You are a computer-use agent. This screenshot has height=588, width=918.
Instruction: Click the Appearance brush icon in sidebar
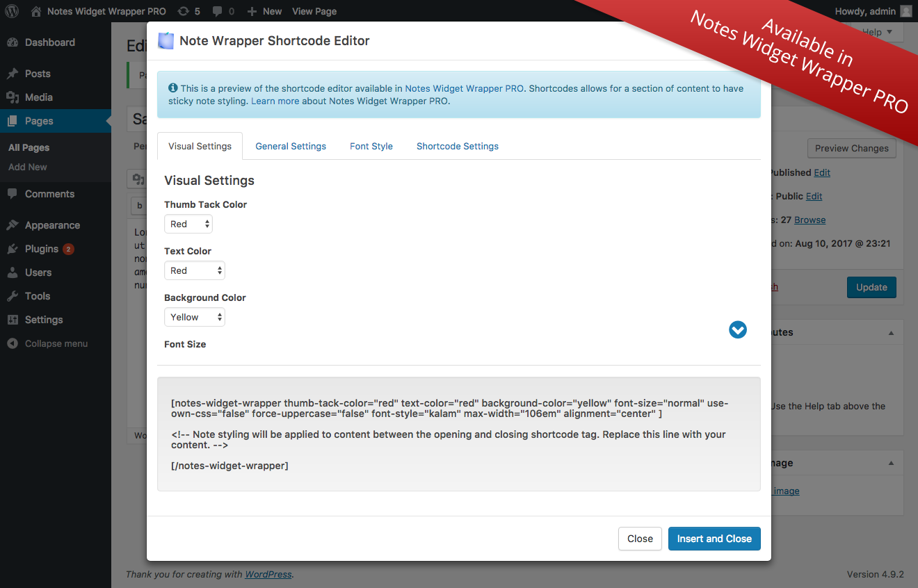pos(13,225)
